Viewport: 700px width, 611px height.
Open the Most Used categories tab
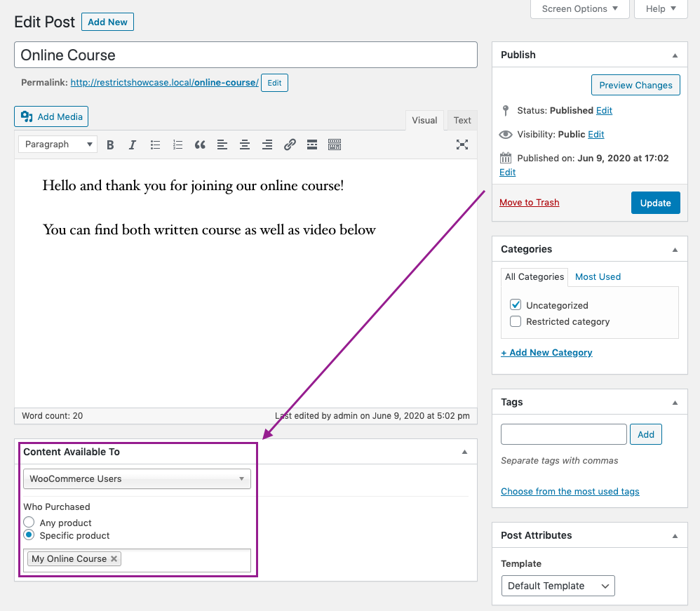(598, 277)
